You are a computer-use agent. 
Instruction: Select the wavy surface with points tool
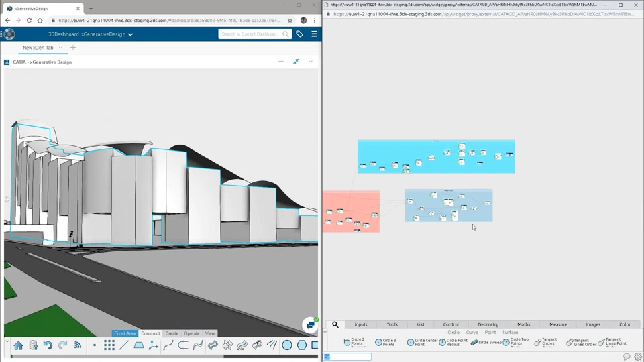point(242,345)
